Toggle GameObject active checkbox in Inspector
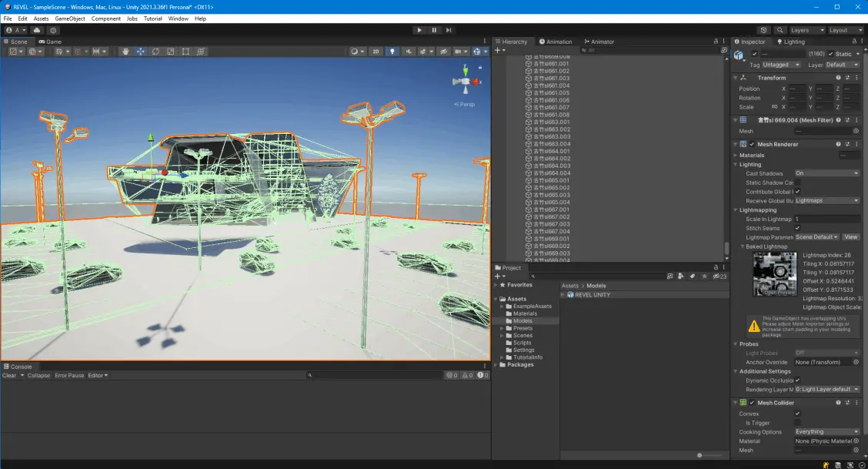 pos(755,54)
